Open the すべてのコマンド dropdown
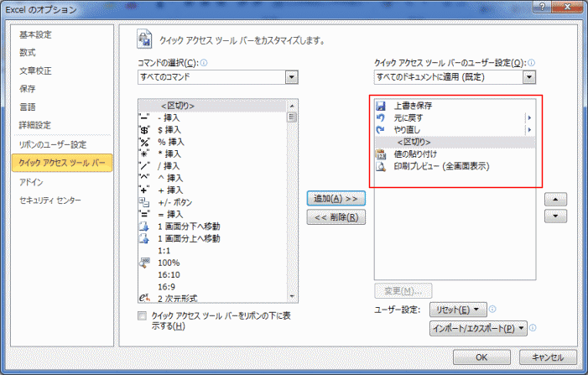This screenshot has height=375, width=588. pyautogui.click(x=292, y=77)
